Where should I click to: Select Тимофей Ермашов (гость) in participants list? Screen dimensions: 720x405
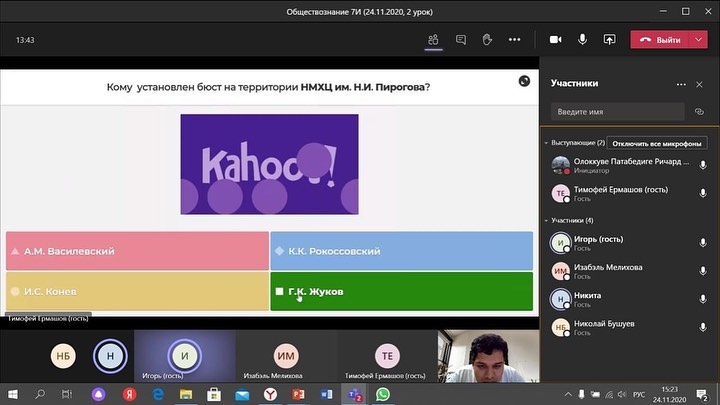(x=629, y=193)
